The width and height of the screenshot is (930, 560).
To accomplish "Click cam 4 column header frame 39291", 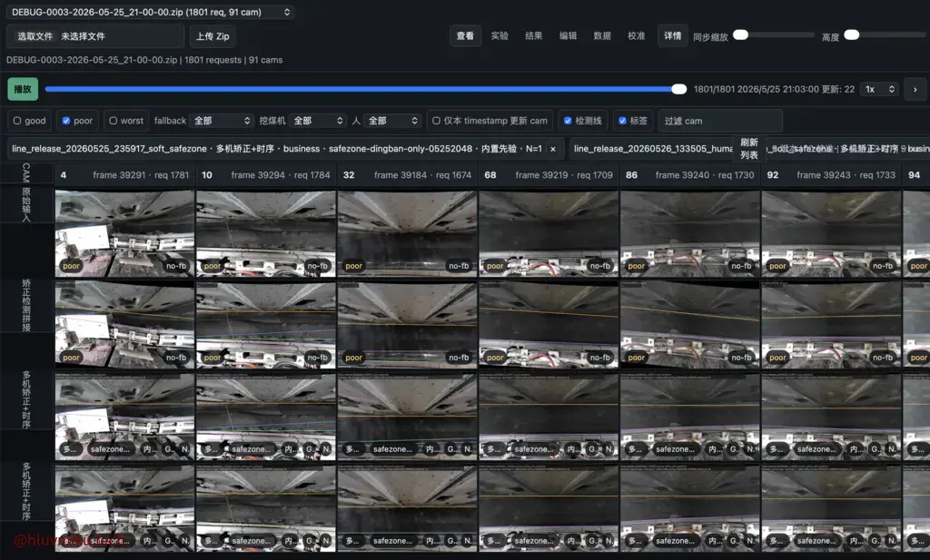I will tap(124, 175).
